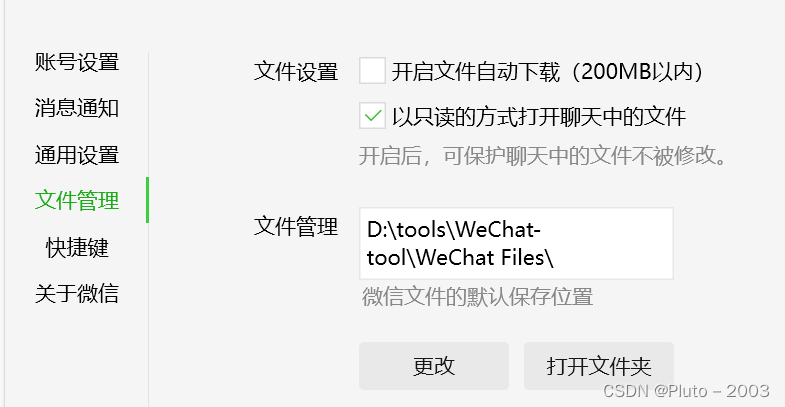The image size is (785, 407).
Task: Switch to the 消息通知 section
Action: (x=77, y=108)
